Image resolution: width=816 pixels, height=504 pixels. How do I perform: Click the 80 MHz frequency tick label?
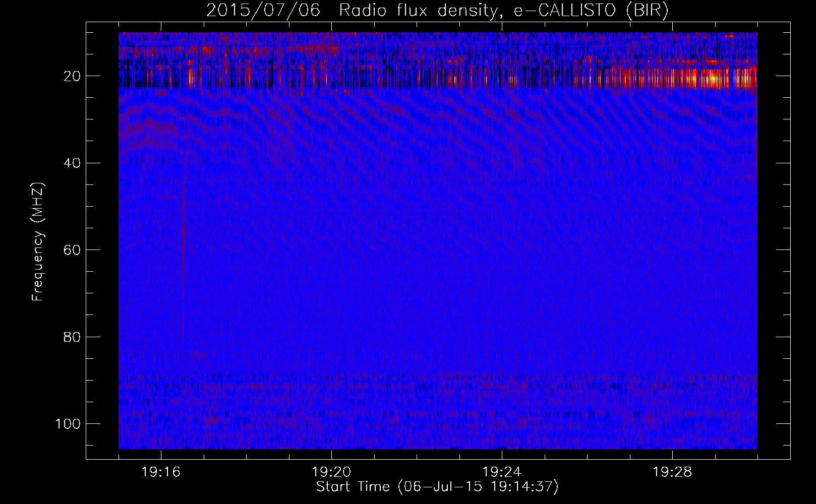click(72, 337)
